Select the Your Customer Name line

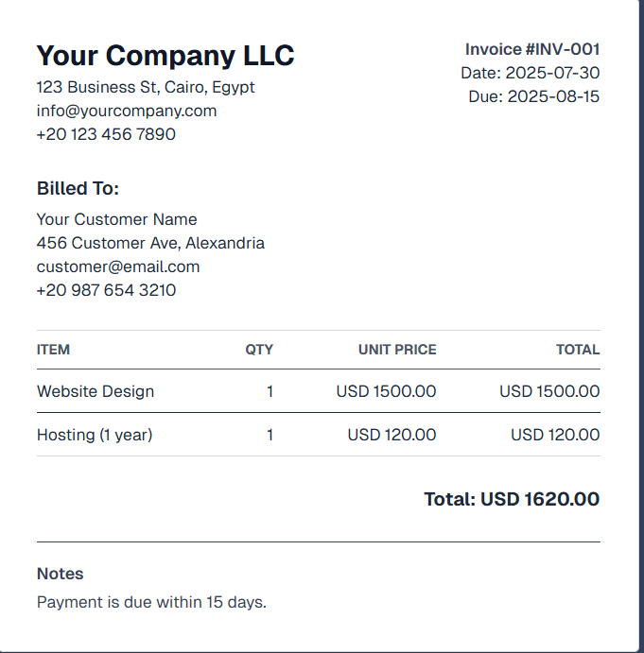point(116,219)
